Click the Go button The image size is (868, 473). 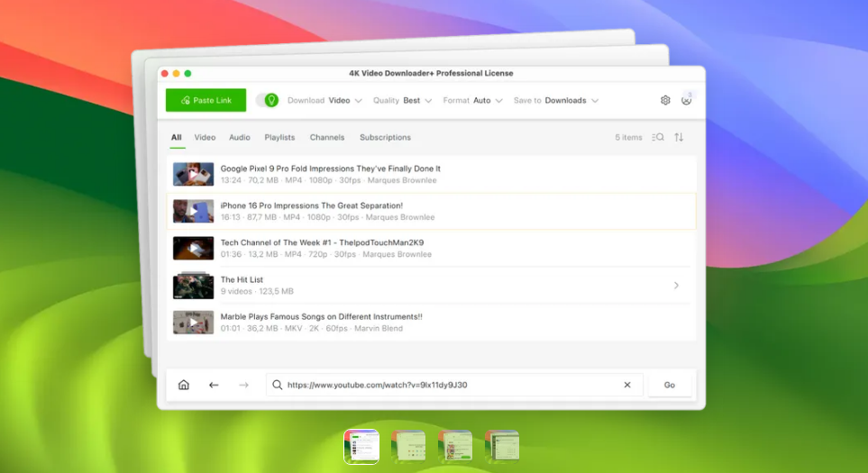coord(670,385)
